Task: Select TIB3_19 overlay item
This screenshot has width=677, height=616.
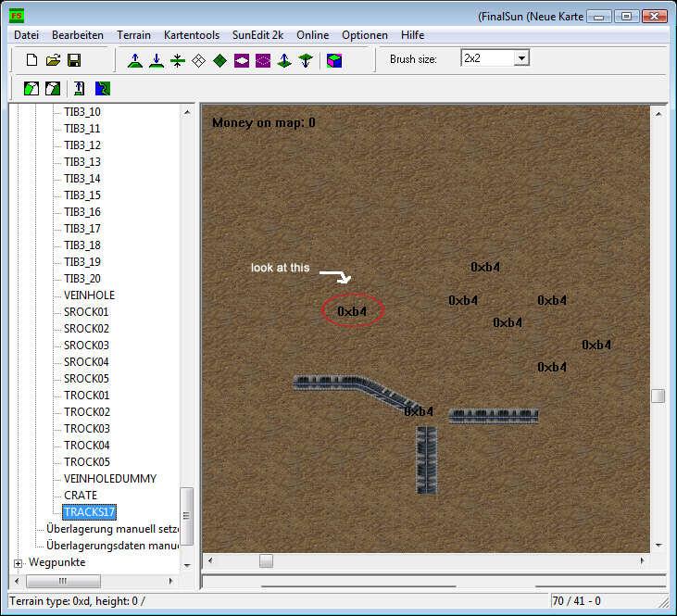Action: pyautogui.click(x=82, y=262)
